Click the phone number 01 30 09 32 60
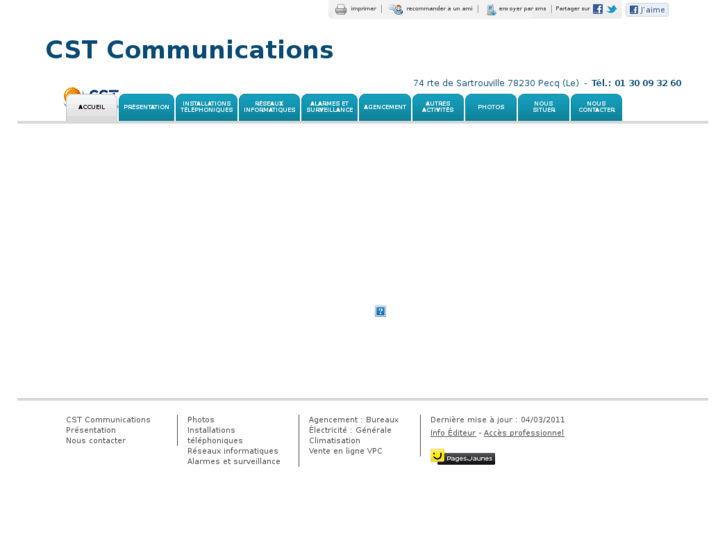 point(648,83)
